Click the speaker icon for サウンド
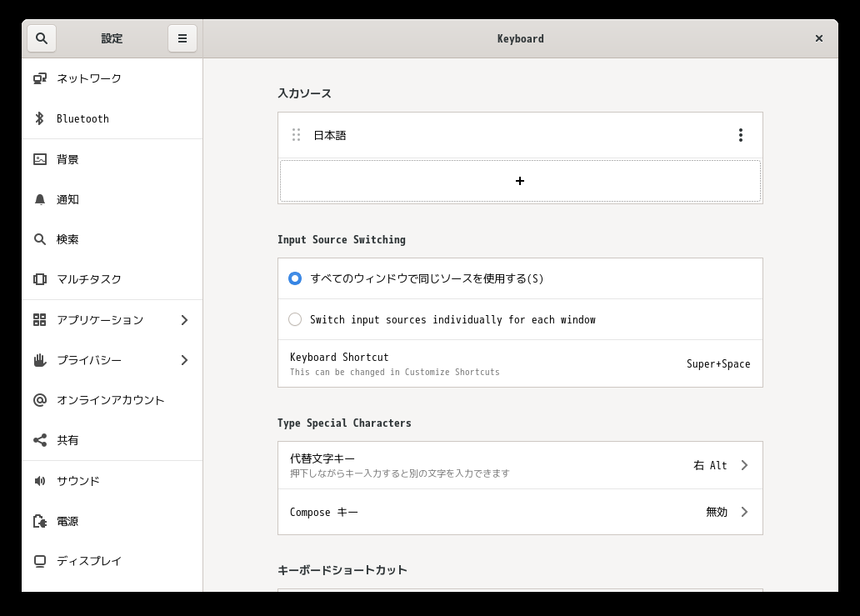This screenshot has width=860, height=616. tap(40, 481)
